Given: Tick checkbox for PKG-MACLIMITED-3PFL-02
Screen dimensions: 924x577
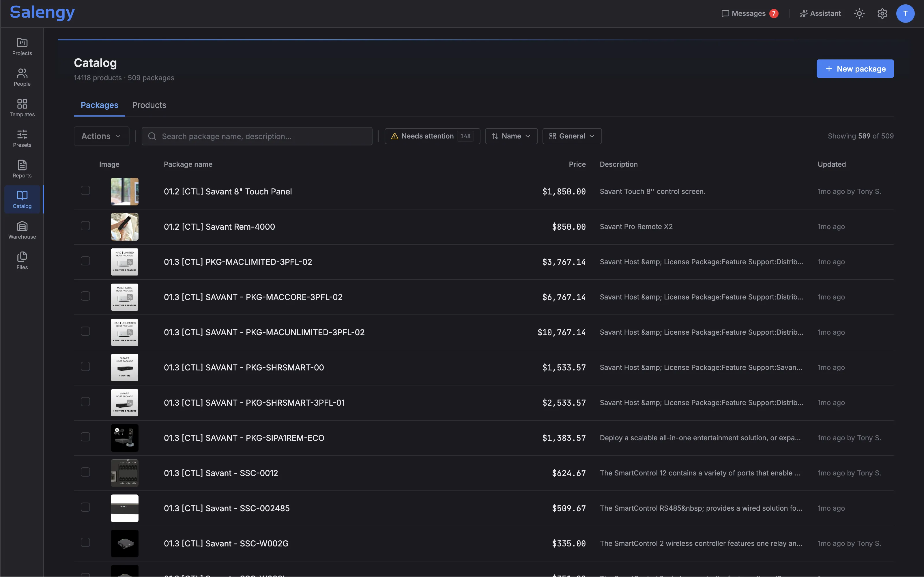Looking at the screenshot, I should coord(85,261).
